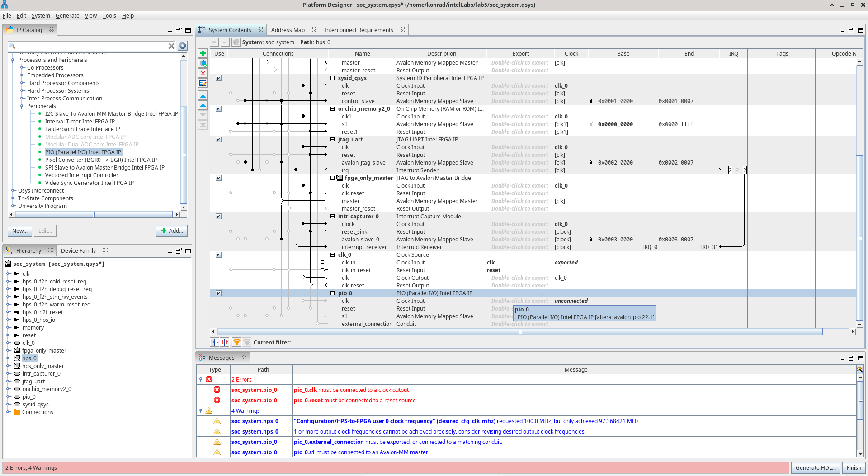Click the IP Catalog tree vertical scrollbar

pos(184,154)
